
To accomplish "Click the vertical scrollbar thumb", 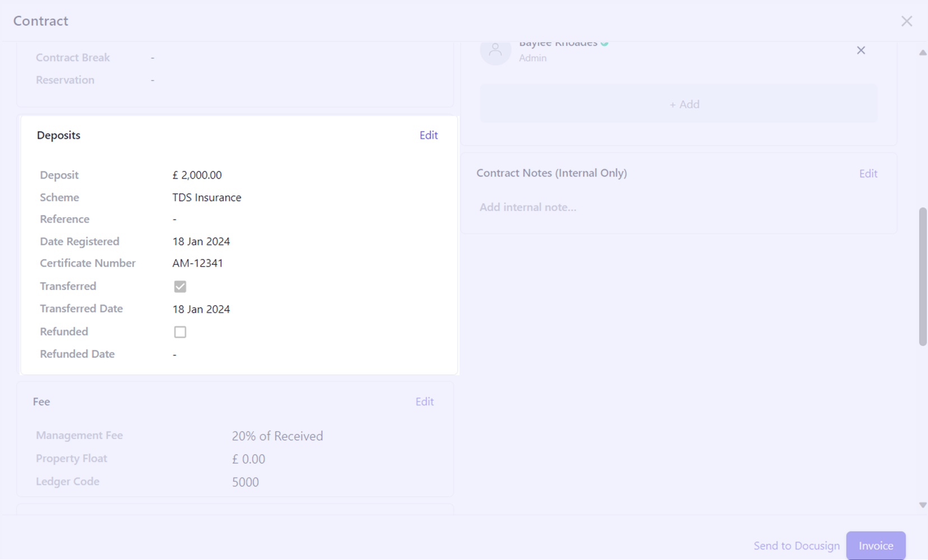I will pyautogui.click(x=922, y=277).
